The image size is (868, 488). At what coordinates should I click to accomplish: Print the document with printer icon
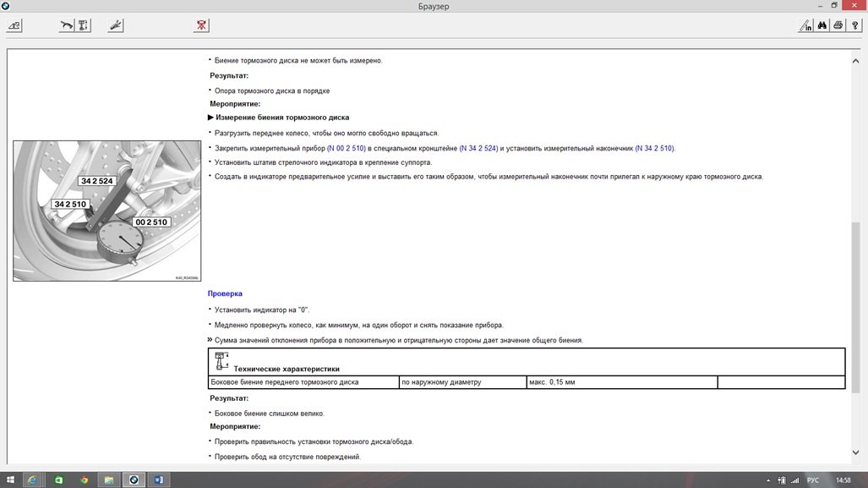coord(838,26)
